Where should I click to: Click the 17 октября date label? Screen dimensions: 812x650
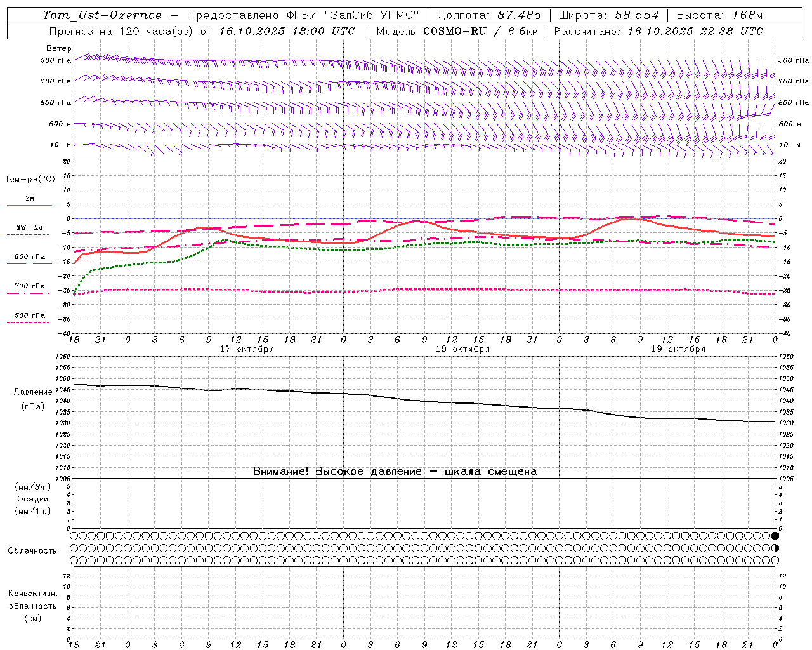click(247, 349)
